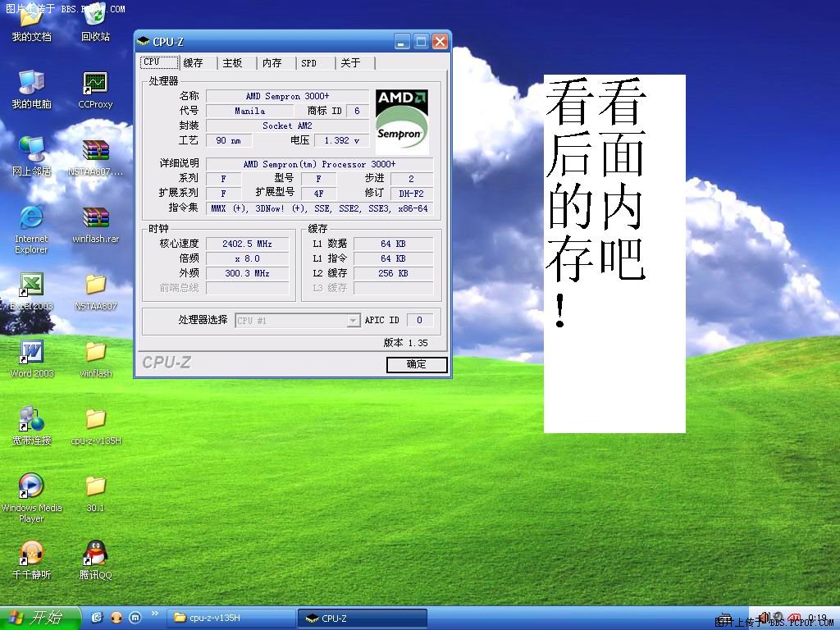Open the 我的文档 desktop icon
The width and height of the screenshot is (840, 630).
point(31,24)
